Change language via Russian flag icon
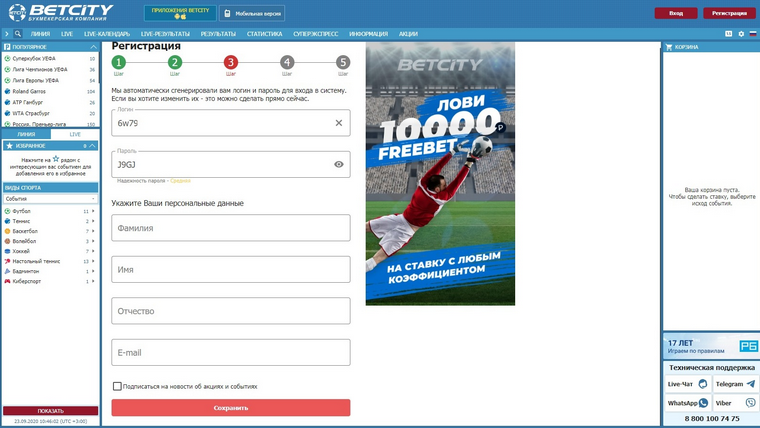This screenshot has width=760, height=428. 753,34
